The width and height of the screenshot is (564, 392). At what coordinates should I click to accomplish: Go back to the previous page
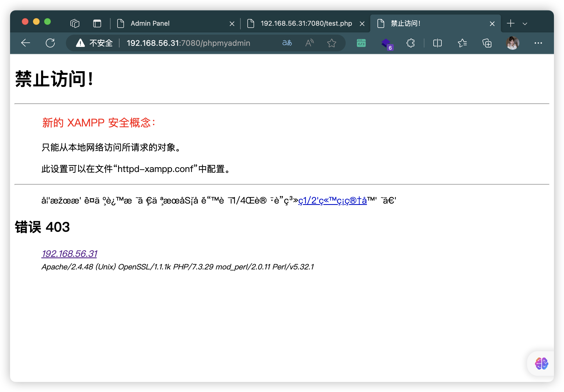pos(26,43)
